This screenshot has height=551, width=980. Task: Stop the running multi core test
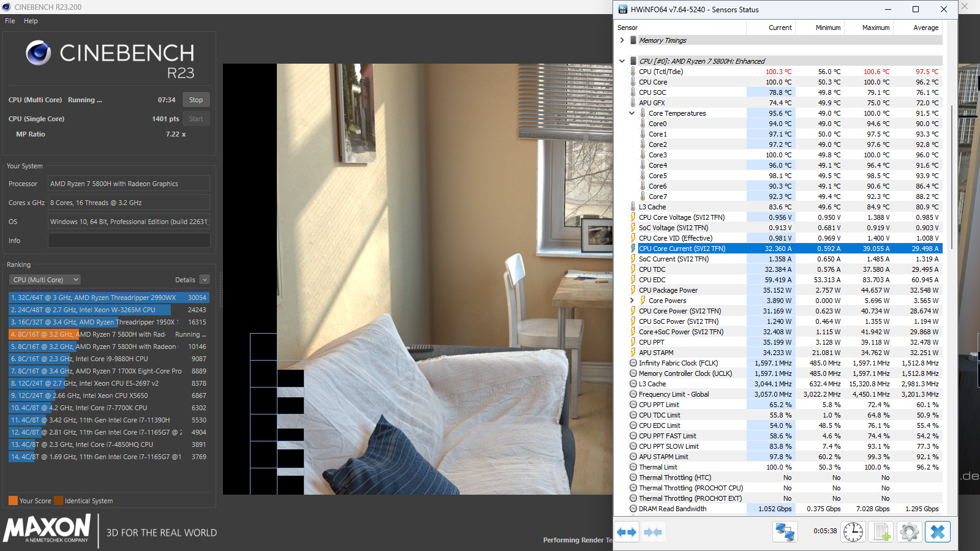(x=196, y=100)
